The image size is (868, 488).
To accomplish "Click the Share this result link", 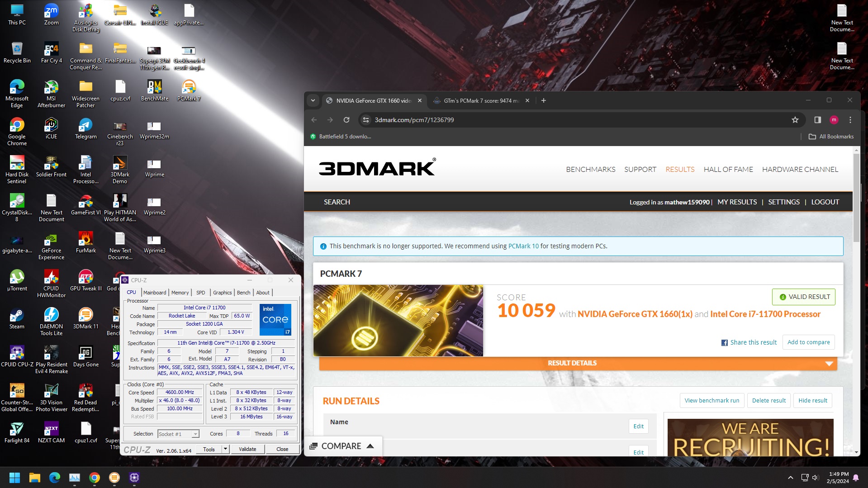I will pos(749,342).
